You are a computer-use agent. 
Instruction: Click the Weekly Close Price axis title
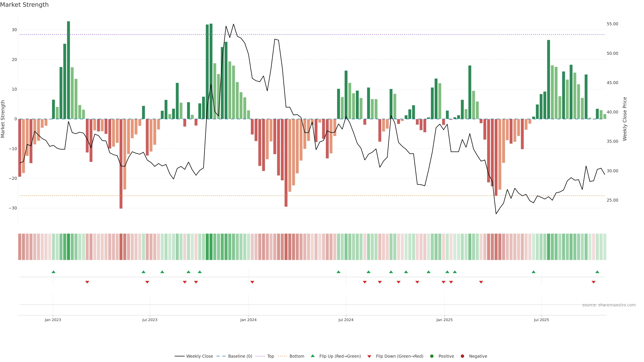[x=625, y=119]
